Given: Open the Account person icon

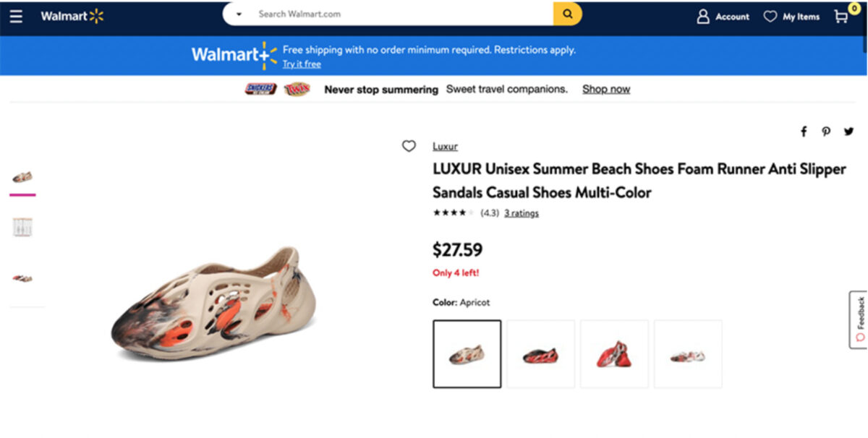Looking at the screenshot, I should tap(703, 17).
